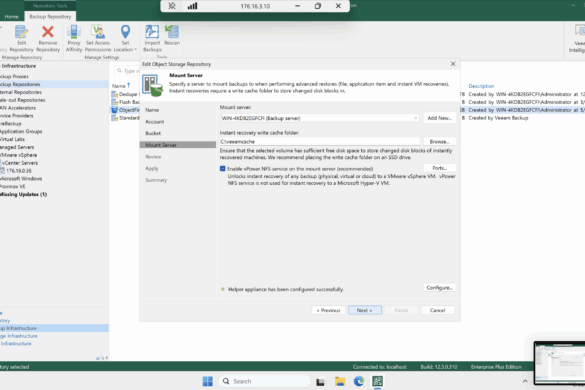Viewport: 585px width, 390px height.
Task: Click Browse for cache folder
Action: (x=439, y=142)
